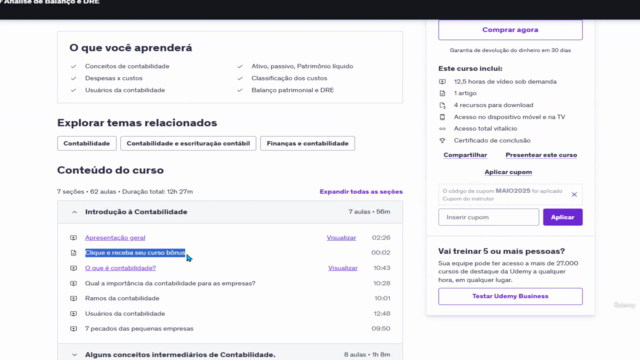Click the Garantia de devolução do dinheiro text
Viewport: 640px width, 360px height.
click(510, 50)
